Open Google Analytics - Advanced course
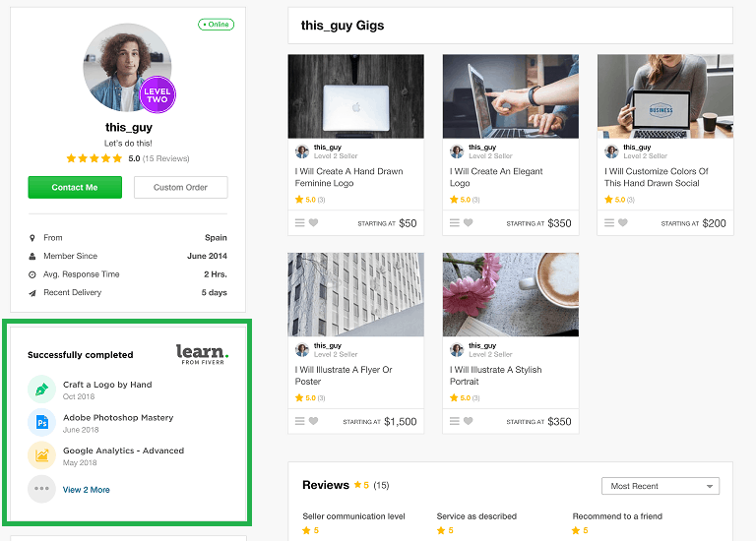Image resolution: width=756 pixels, height=541 pixels. (x=123, y=451)
